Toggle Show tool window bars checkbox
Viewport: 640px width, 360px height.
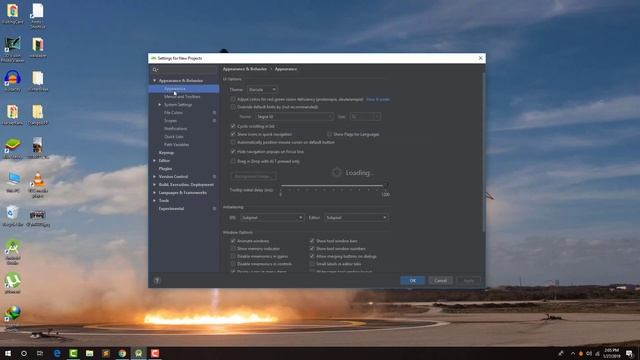(312, 241)
